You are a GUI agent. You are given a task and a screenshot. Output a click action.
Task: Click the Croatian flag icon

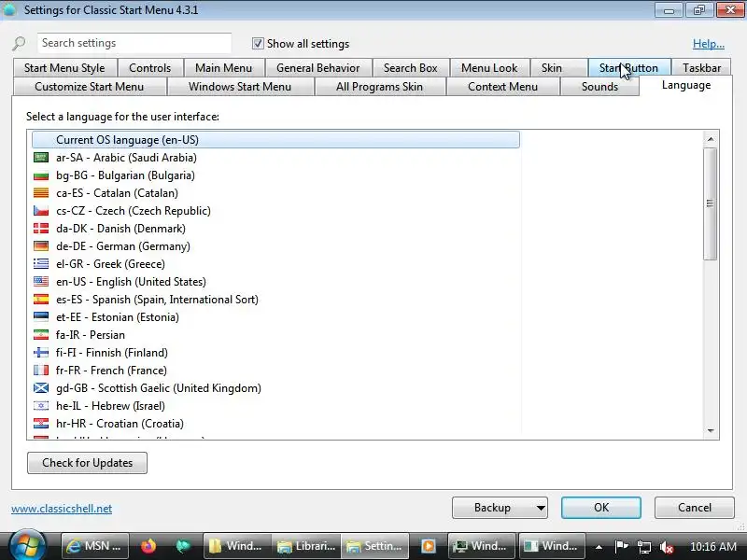tap(41, 424)
